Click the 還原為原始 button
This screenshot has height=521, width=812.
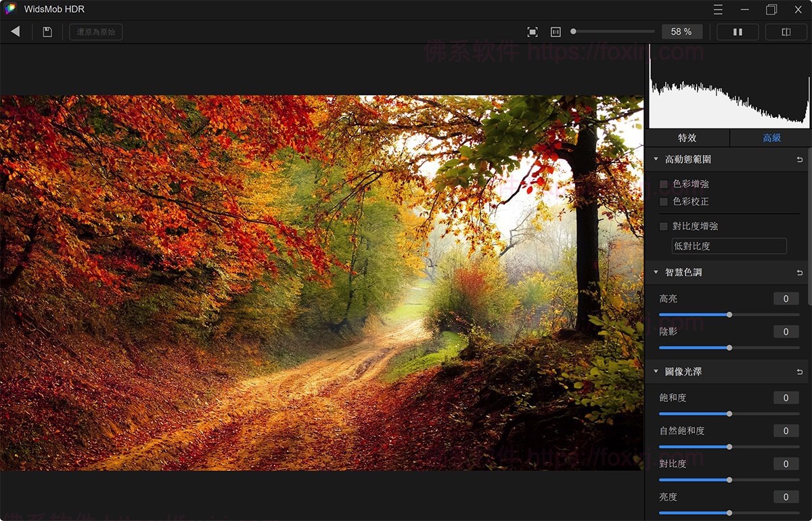94,31
